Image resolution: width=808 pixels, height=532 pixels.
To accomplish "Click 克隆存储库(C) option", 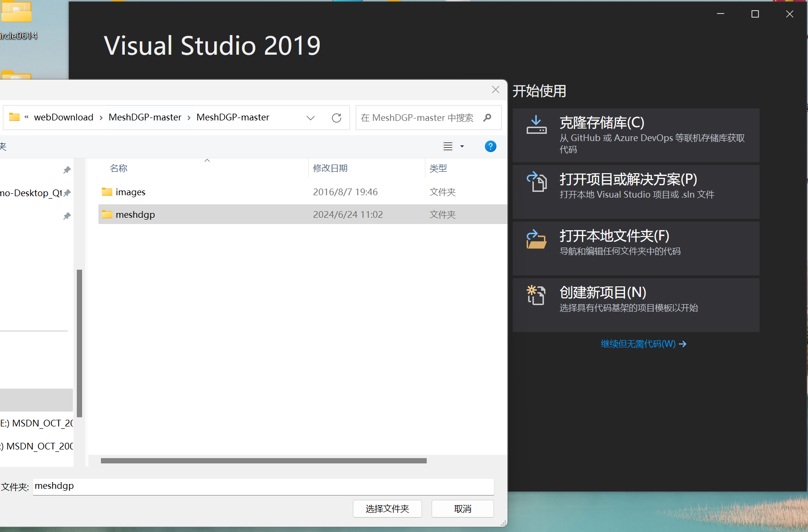I will pyautogui.click(x=636, y=135).
